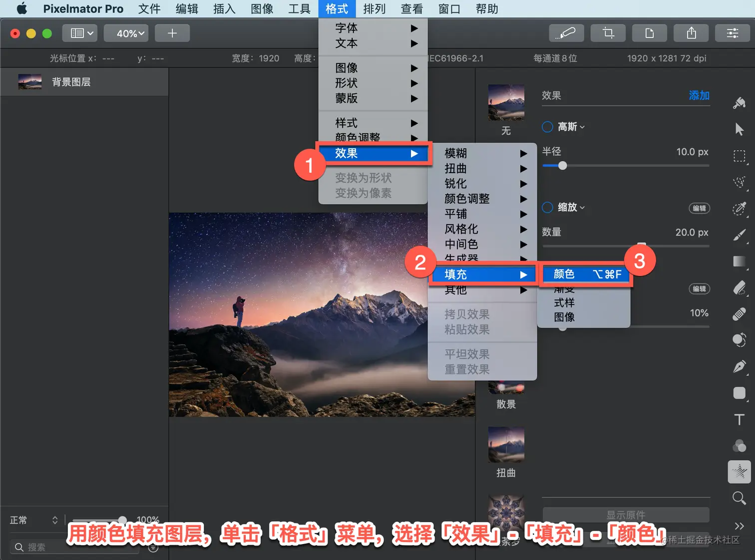
Task: Select the Repair bandage tool
Action: [x=739, y=314]
